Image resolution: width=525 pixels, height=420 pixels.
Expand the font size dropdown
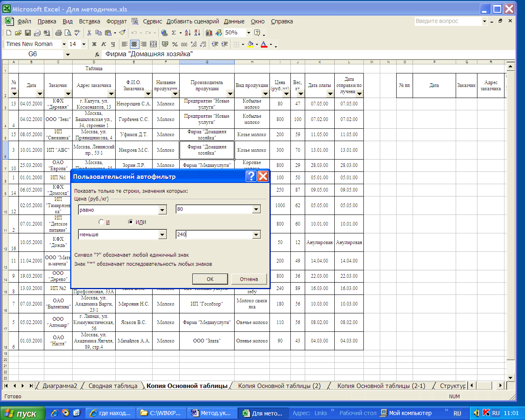(x=84, y=44)
